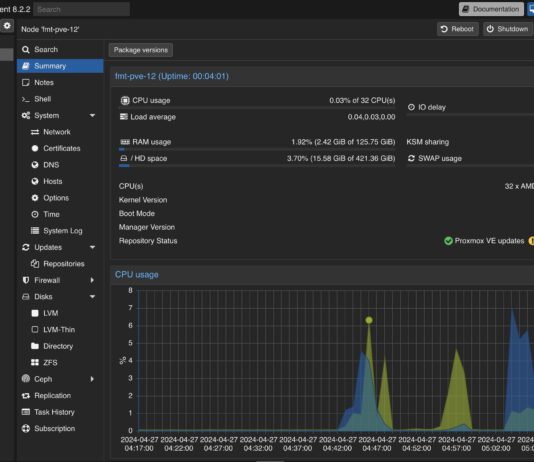Image resolution: width=534 pixels, height=462 pixels.
Task: Click the Time clock icon
Action: [35, 214]
